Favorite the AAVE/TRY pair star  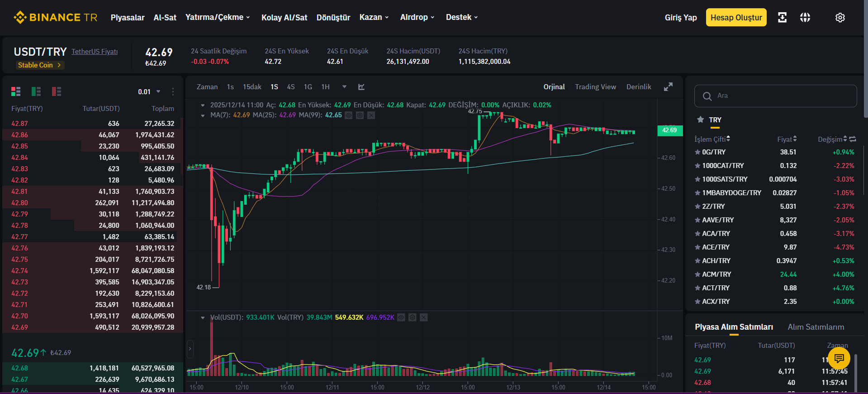click(x=697, y=220)
